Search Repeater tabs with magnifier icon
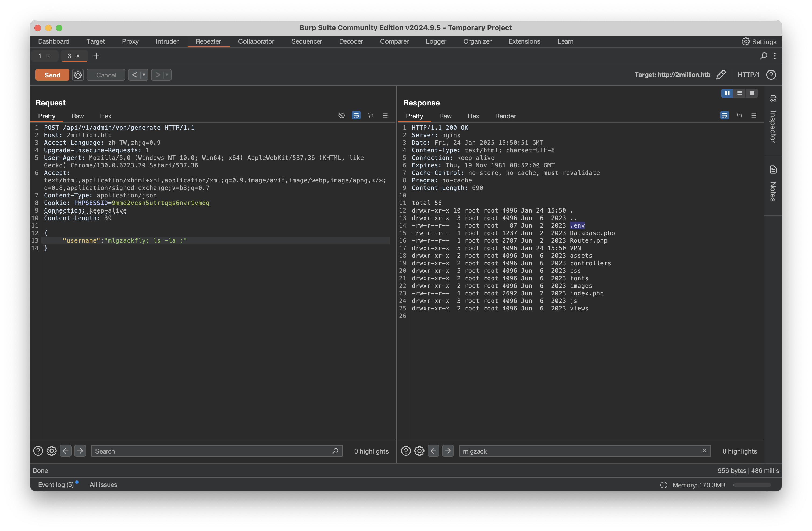The image size is (812, 531). coord(764,56)
